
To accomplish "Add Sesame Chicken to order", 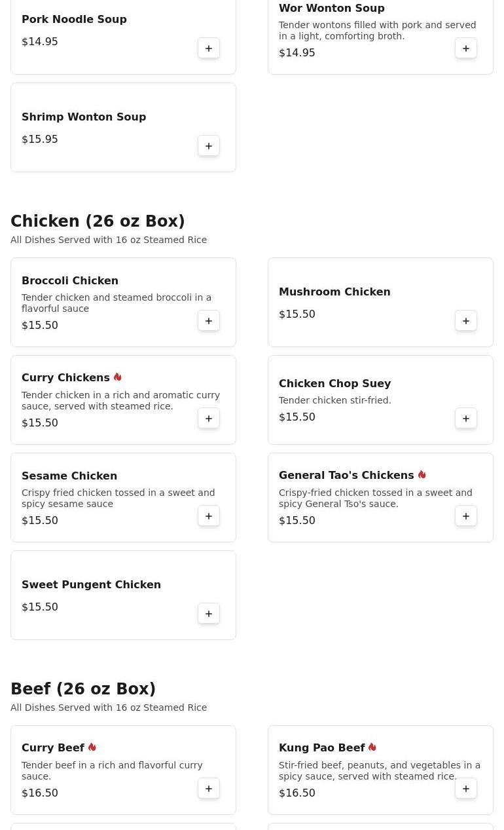I will pyautogui.click(x=209, y=516).
